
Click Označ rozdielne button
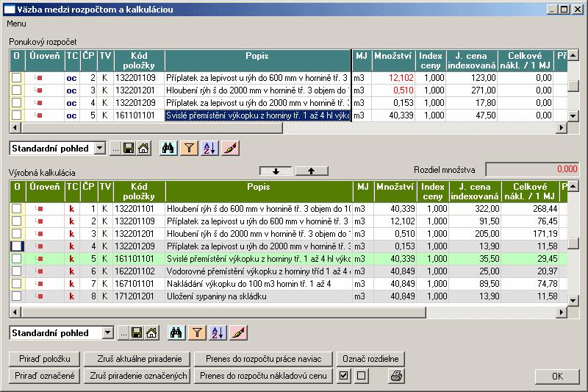370,359
